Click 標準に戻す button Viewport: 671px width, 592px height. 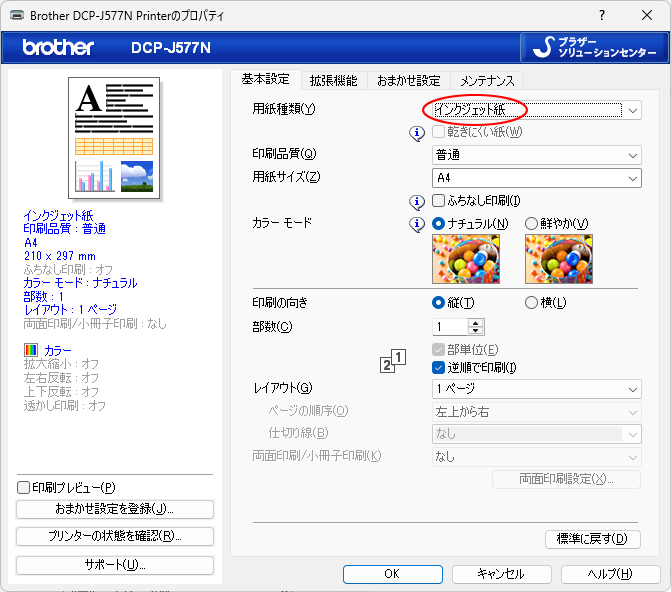pyautogui.click(x=592, y=538)
